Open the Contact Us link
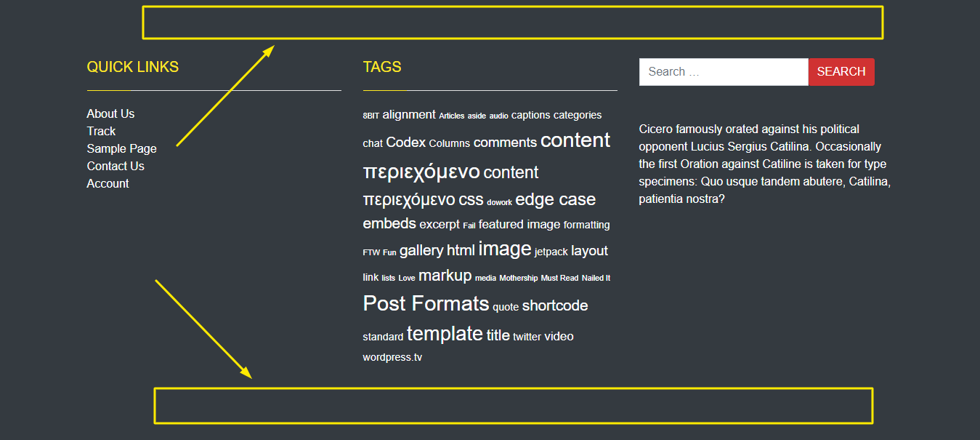This screenshot has width=980, height=440. pyautogui.click(x=116, y=166)
